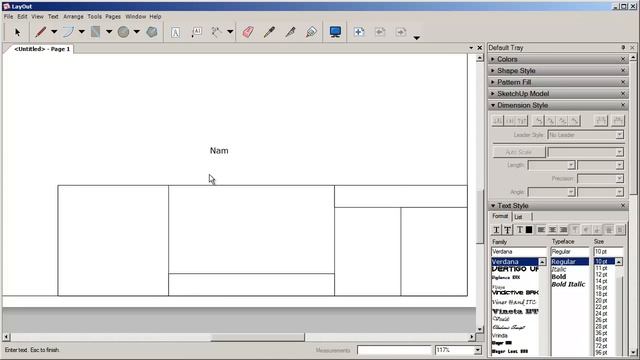
Task: Click the plain T text button
Action: pos(519,230)
